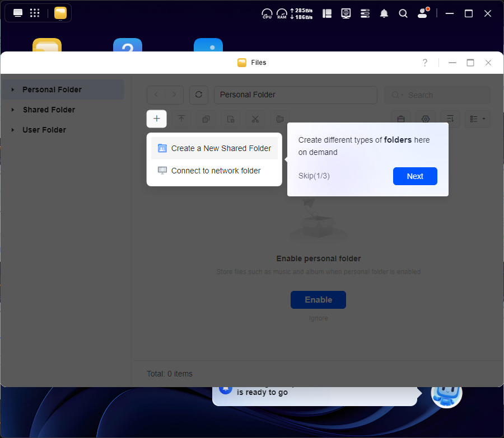
Task: Open the view mode list dropdown
Action: (478, 119)
